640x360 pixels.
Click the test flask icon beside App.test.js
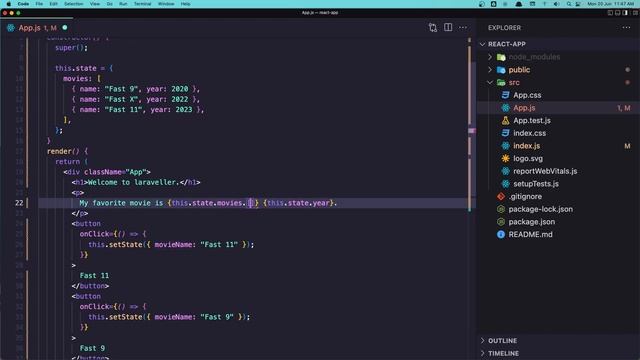pos(505,120)
